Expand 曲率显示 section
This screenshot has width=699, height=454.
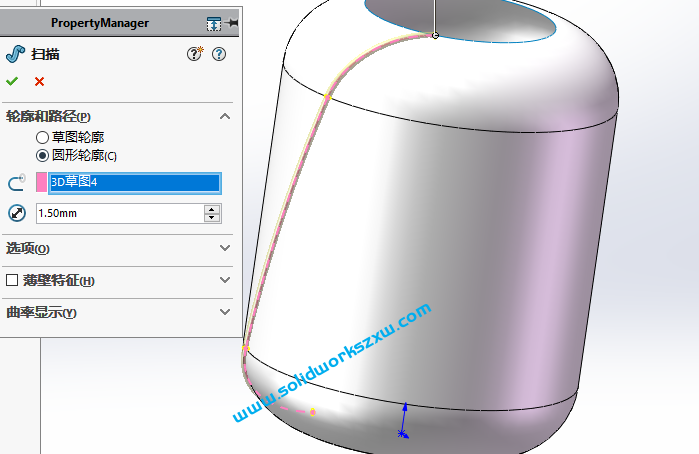pyautogui.click(x=225, y=312)
